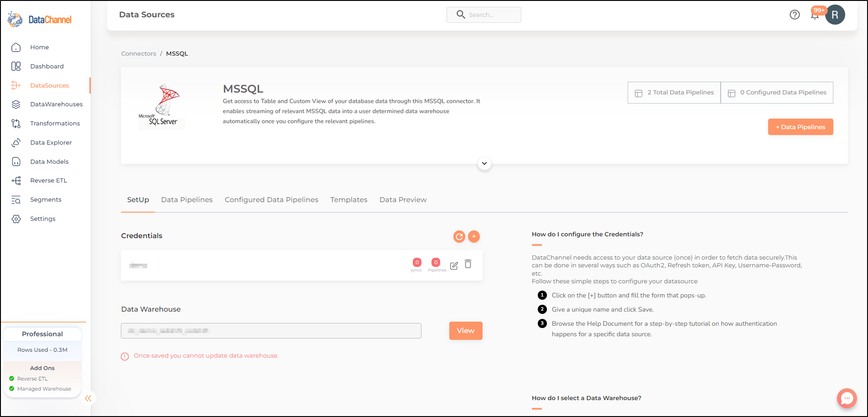Click the + Data Pipelines button

(800, 127)
